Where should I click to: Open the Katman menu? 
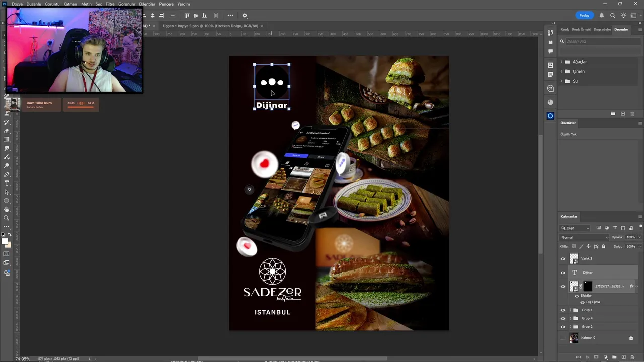[70, 4]
